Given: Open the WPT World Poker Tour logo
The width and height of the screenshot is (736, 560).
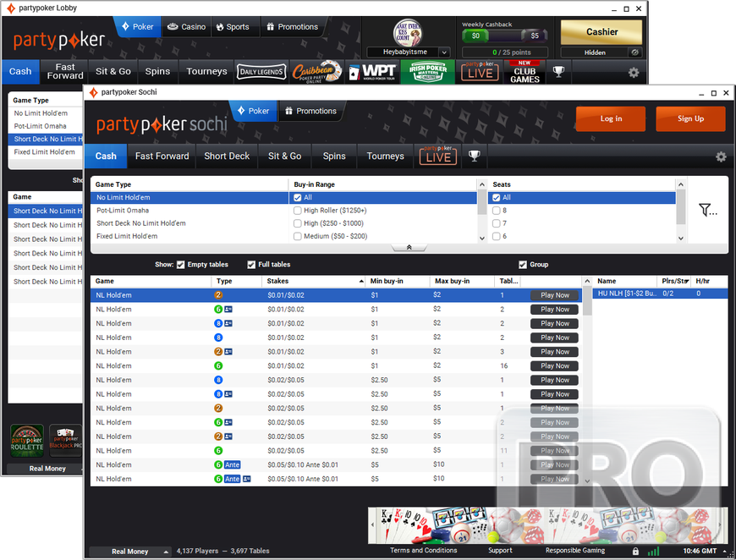Looking at the screenshot, I should tap(373, 72).
